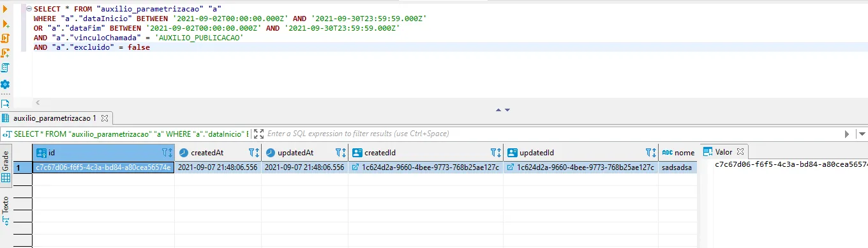Execute SQL in a new tab
Screen dimensions: 868x248
click(x=5, y=24)
